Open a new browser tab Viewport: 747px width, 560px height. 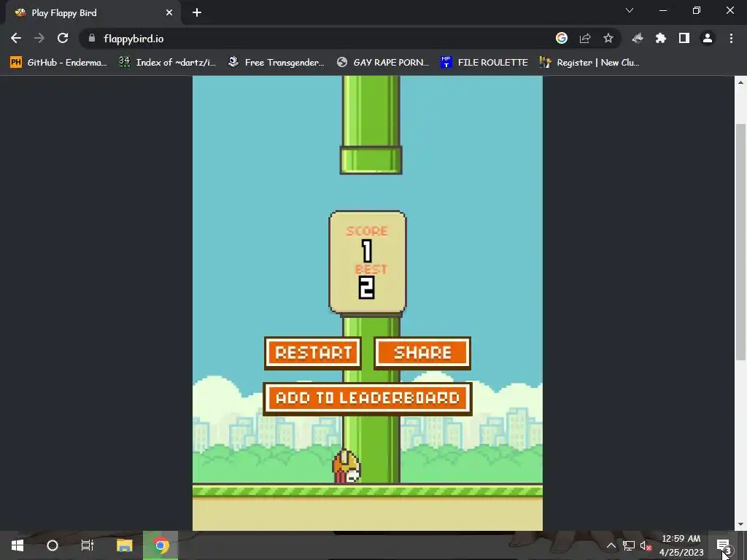[197, 13]
